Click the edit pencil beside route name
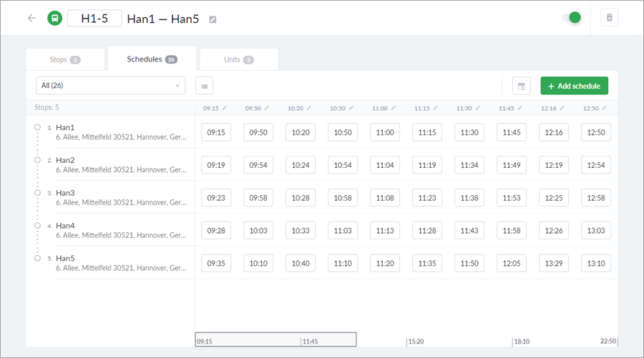 213,19
